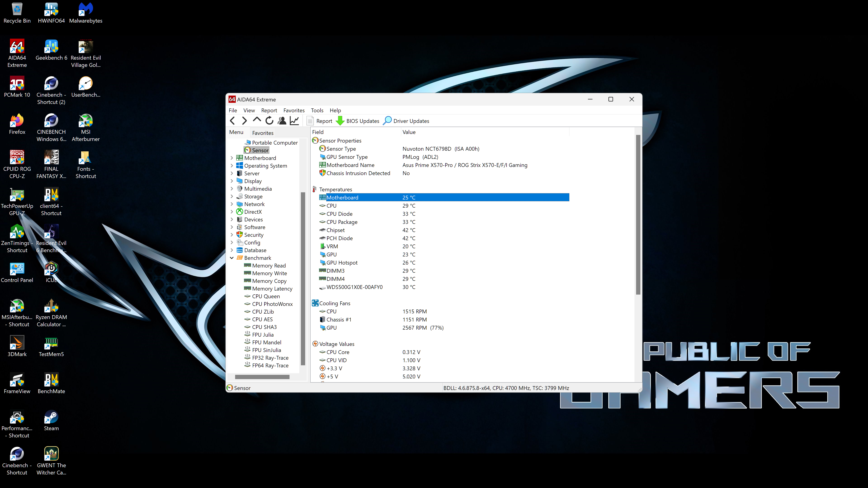Expand the Display tree node
Screen dimensions: 868x488
pyautogui.click(x=232, y=181)
